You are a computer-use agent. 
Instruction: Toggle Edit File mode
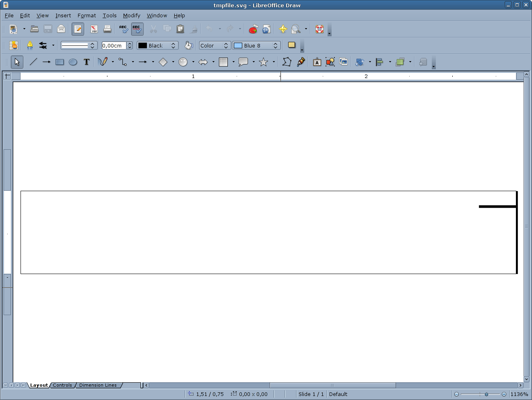click(78, 29)
